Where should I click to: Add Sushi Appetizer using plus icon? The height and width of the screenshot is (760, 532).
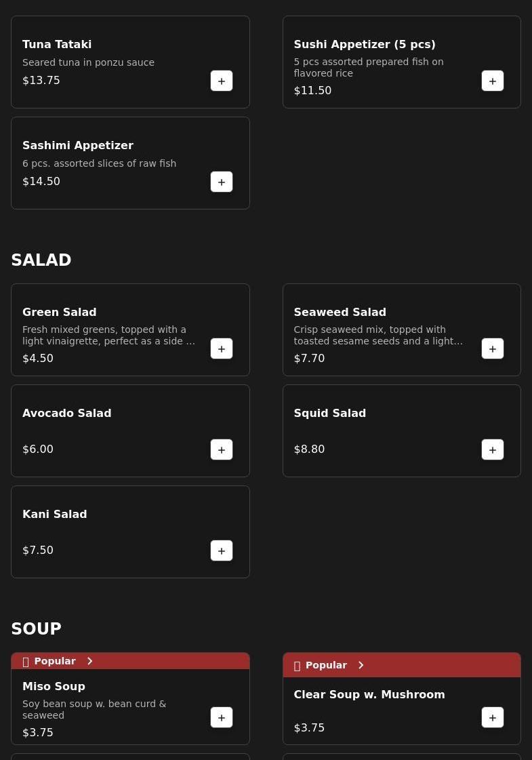pyautogui.click(x=493, y=81)
